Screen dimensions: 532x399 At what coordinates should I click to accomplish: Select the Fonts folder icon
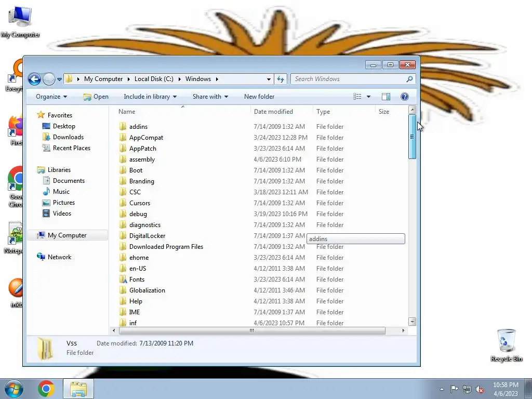click(x=123, y=280)
